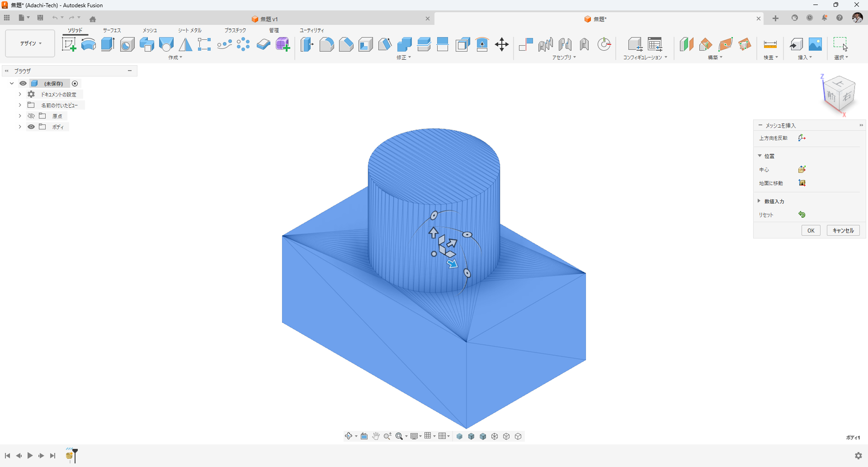Image resolution: width=868 pixels, height=467 pixels.
Task: Switch to the Wireframe visual style
Action: pyautogui.click(x=495, y=436)
